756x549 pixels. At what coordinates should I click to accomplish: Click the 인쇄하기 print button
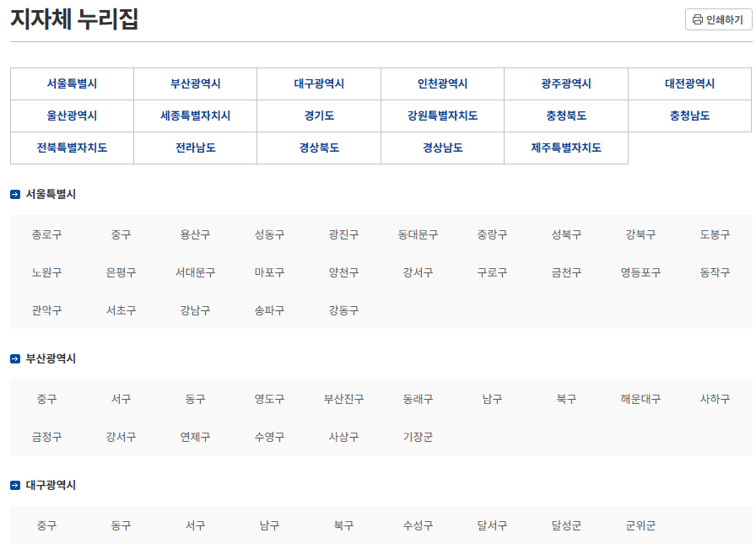click(718, 19)
